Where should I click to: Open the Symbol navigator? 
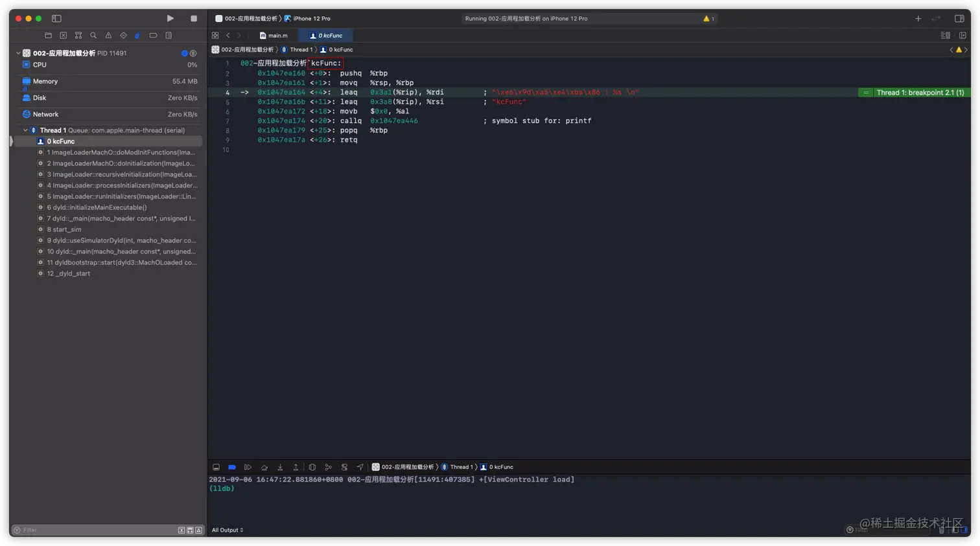click(78, 36)
